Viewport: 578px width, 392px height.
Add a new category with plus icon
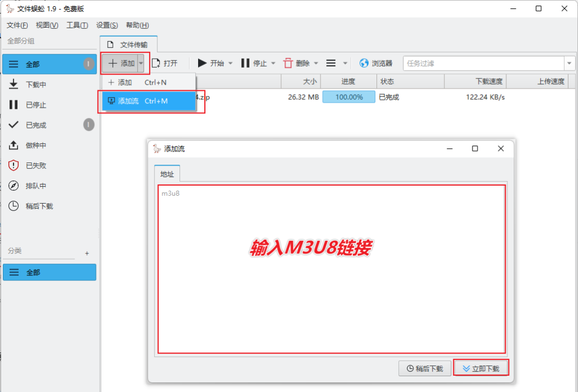(x=87, y=253)
